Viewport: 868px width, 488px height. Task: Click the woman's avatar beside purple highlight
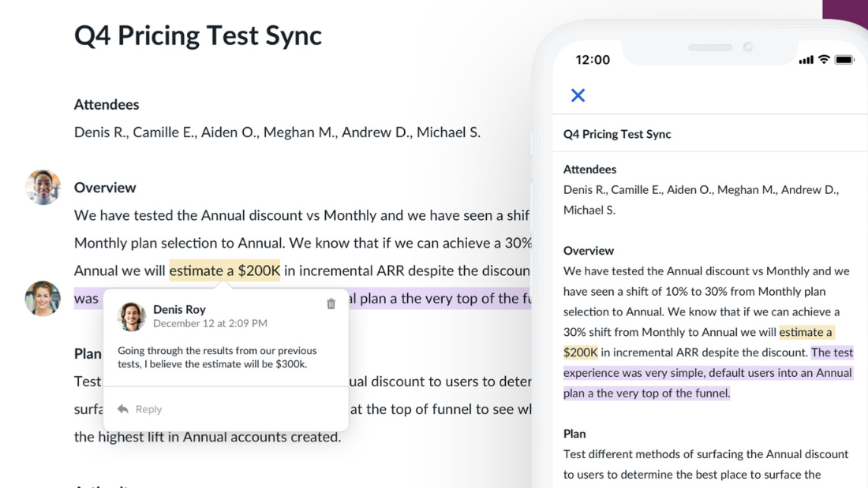43,299
